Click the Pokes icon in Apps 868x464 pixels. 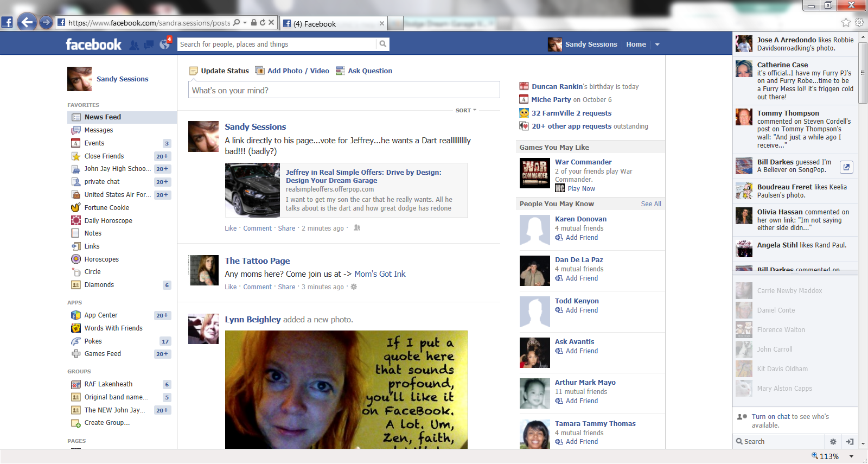76,341
